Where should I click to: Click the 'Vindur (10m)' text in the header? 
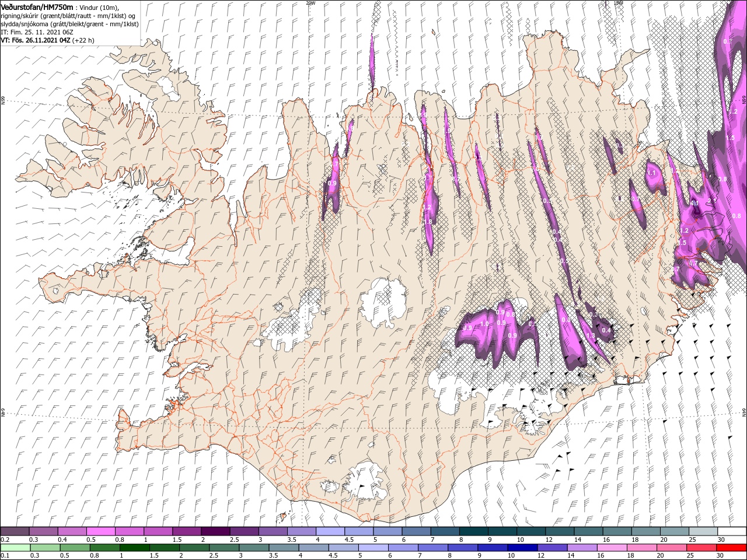point(99,7)
